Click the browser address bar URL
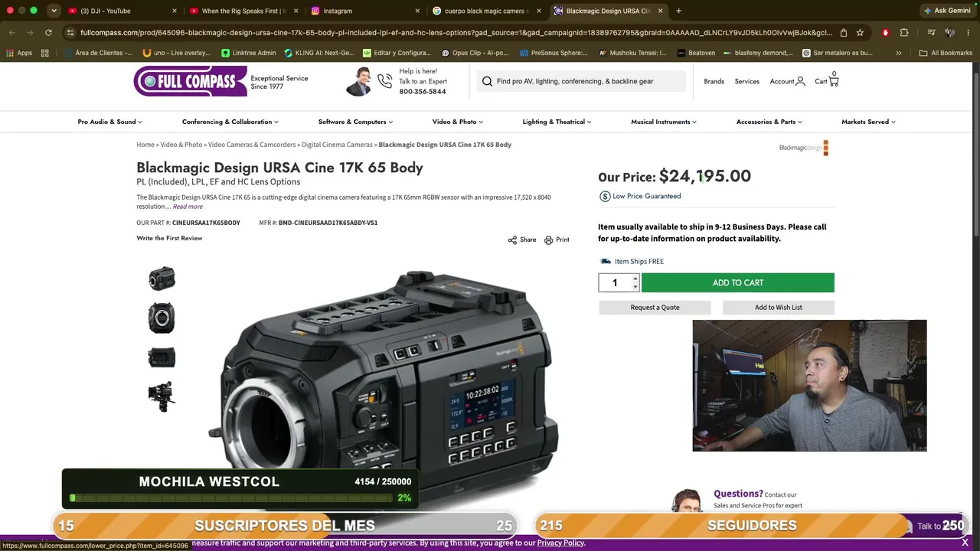980x551 pixels. 456,33
